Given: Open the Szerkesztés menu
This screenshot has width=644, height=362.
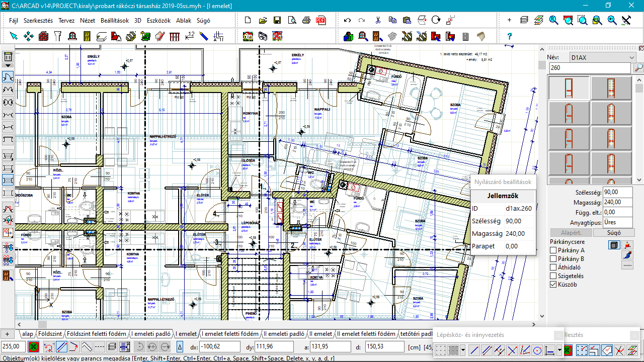Looking at the screenshot, I should 38,21.
